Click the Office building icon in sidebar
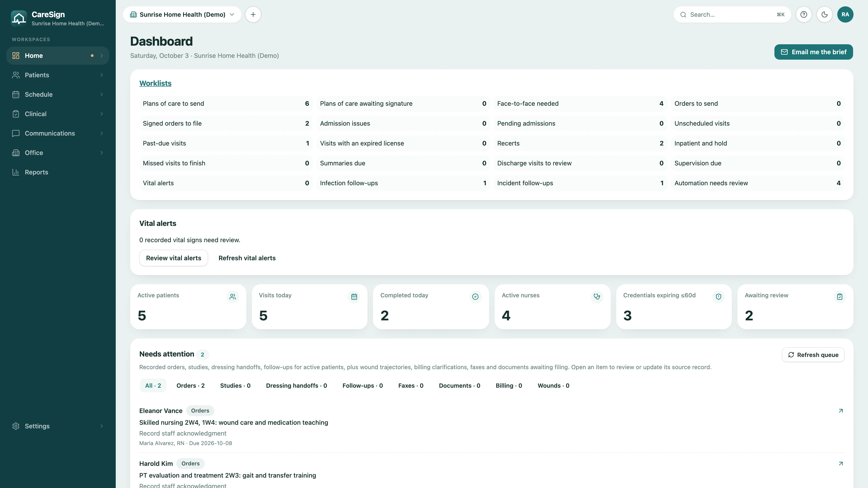 [x=16, y=153]
